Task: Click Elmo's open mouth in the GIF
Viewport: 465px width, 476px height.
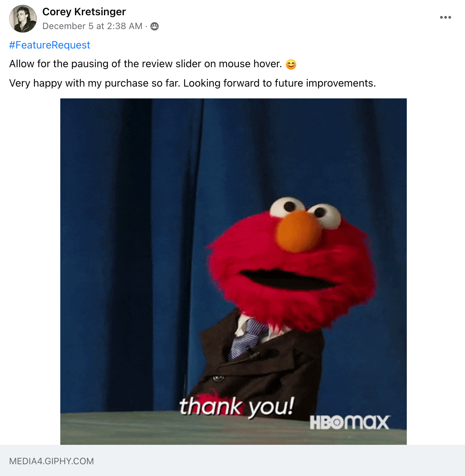Action: [288, 279]
